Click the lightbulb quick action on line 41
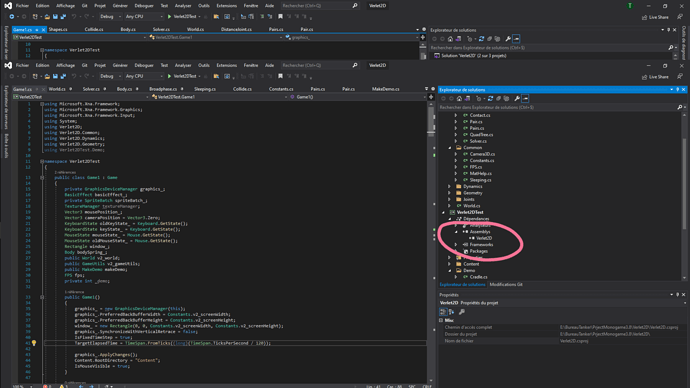Viewport: 690px width, 388px height. point(34,343)
